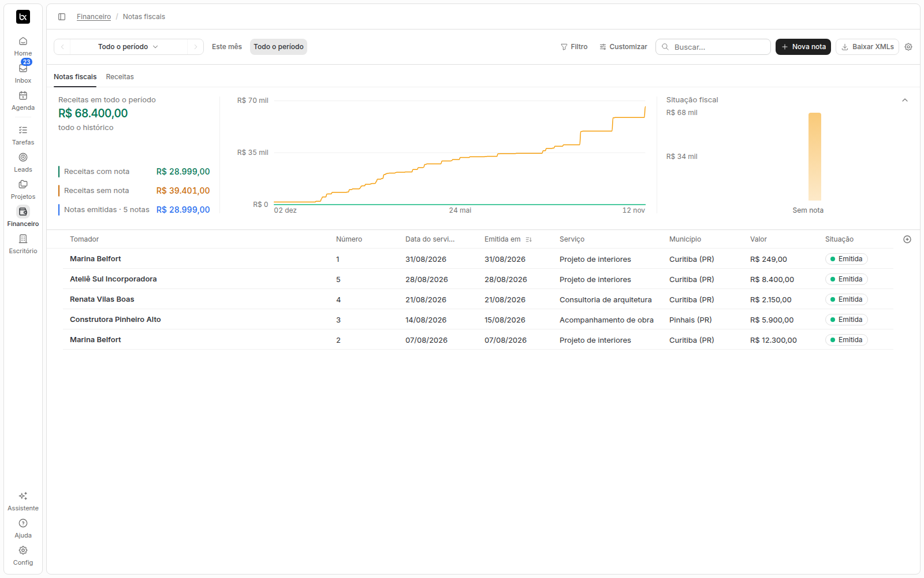
Task: Open Customizar options
Action: point(623,47)
